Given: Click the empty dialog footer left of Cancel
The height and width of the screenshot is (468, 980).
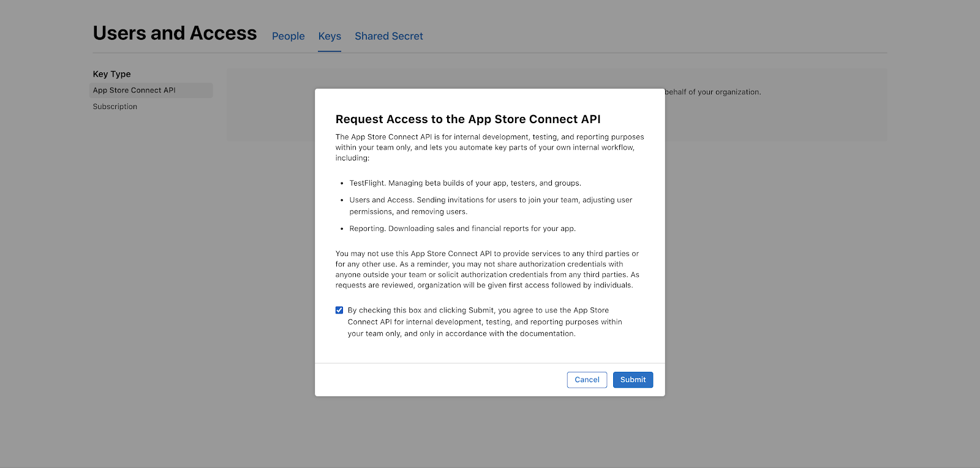Looking at the screenshot, I should pos(441,380).
